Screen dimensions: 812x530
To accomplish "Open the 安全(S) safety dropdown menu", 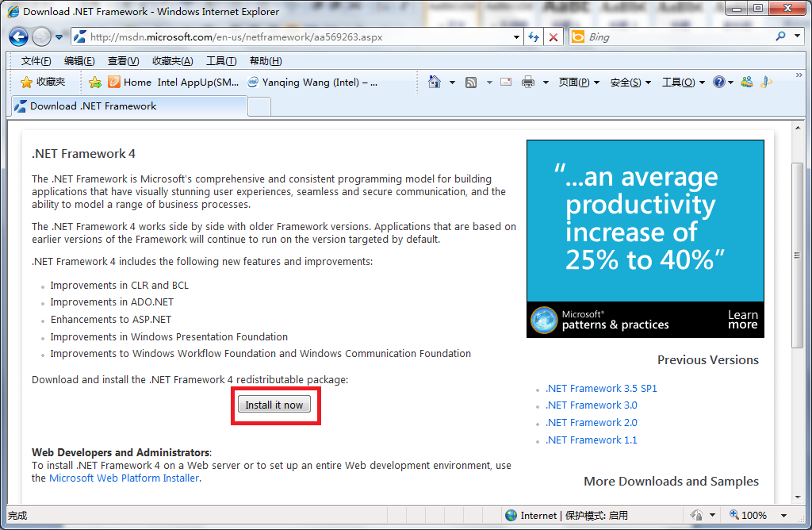I will (x=630, y=83).
